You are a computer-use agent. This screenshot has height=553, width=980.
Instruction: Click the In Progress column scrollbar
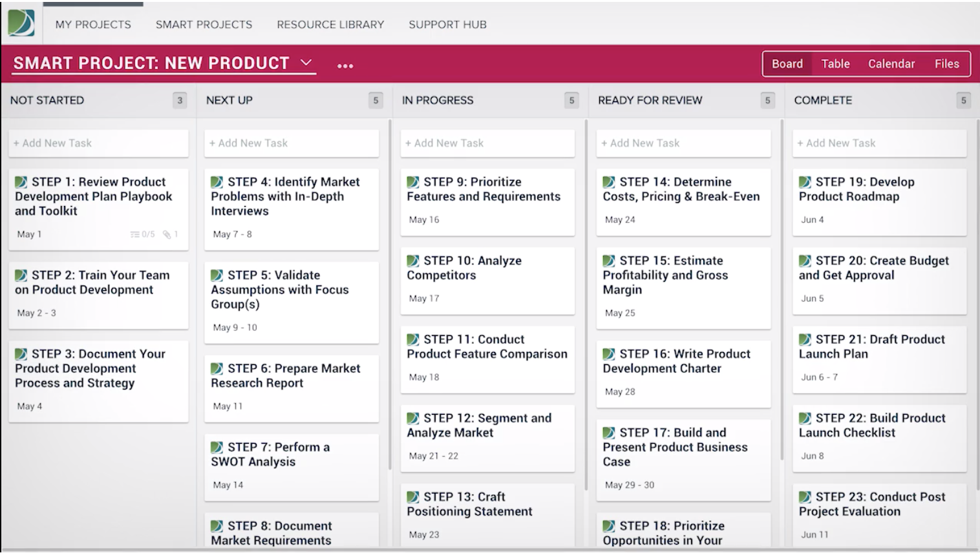point(586,304)
